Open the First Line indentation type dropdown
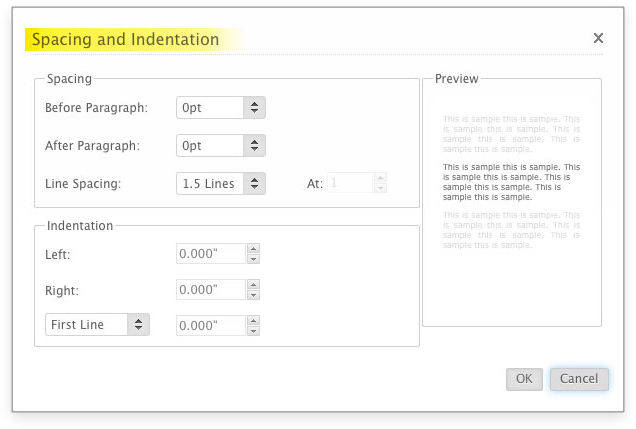The height and width of the screenshot is (429, 636). click(x=138, y=325)
